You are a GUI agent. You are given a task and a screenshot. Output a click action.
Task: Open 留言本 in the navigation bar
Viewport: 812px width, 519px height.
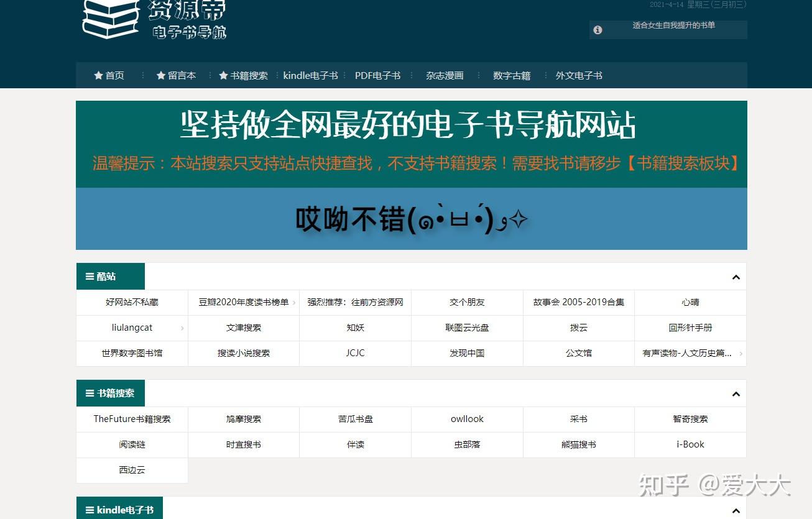click(176, 75)
